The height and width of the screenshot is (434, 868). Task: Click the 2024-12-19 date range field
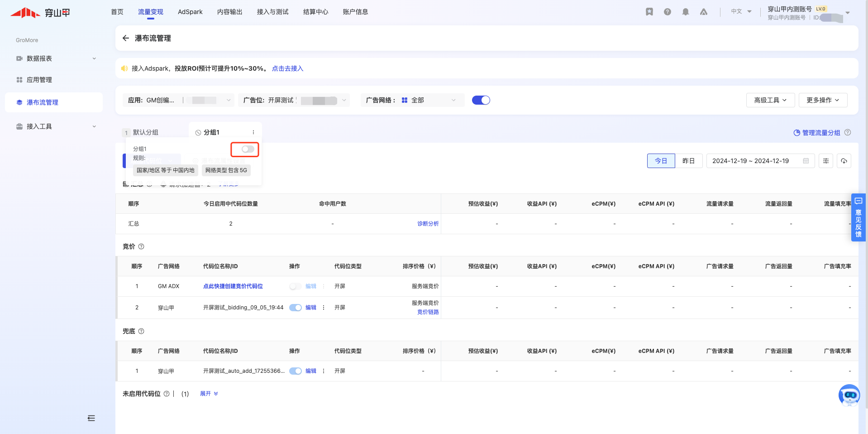click(x=761, y=161)
